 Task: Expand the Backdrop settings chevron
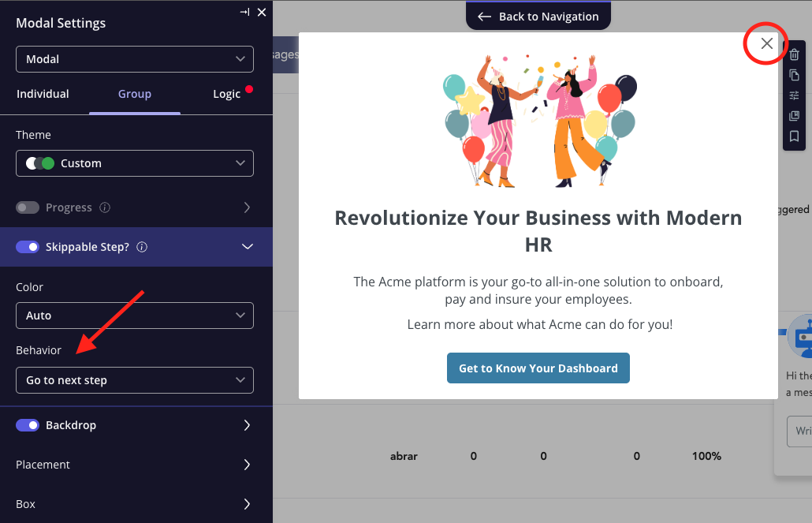[247, 425]
